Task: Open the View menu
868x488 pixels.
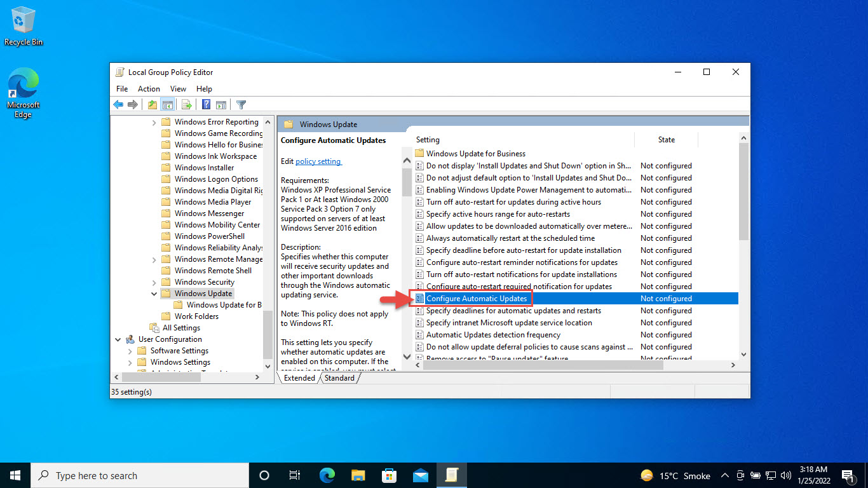Action: [x=178, y=89]
